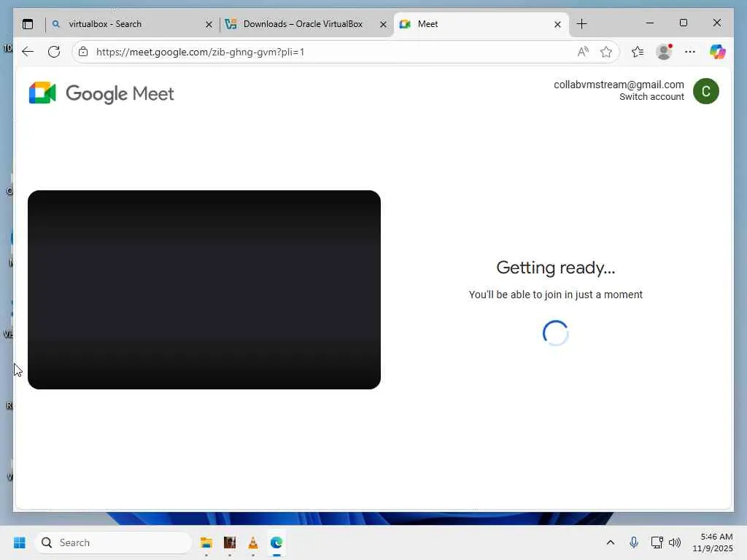The image size is (747, 560).
Task: Open the Favorites list
Action: pos(638,52)
